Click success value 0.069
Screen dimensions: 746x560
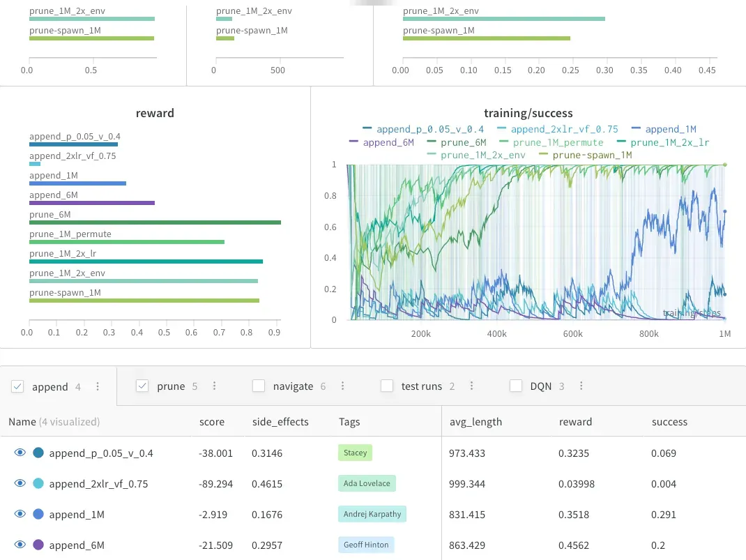point(663,453)
